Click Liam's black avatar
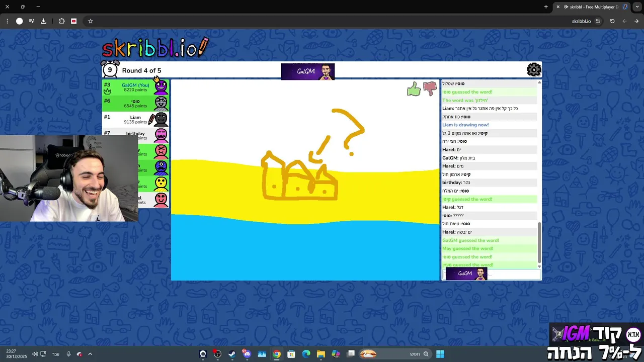This screenshot has height=362, width=644. click(x=159, y=119)
